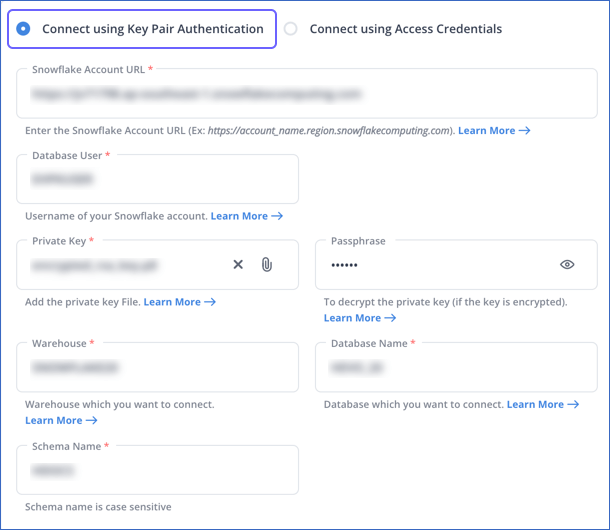610x530 pixels.
Task: Focus the Database User field
Action: click(x=157, y=179)
